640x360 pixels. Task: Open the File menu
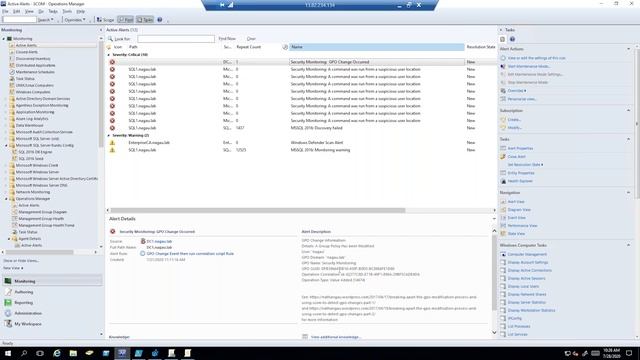tap(5, 11)
